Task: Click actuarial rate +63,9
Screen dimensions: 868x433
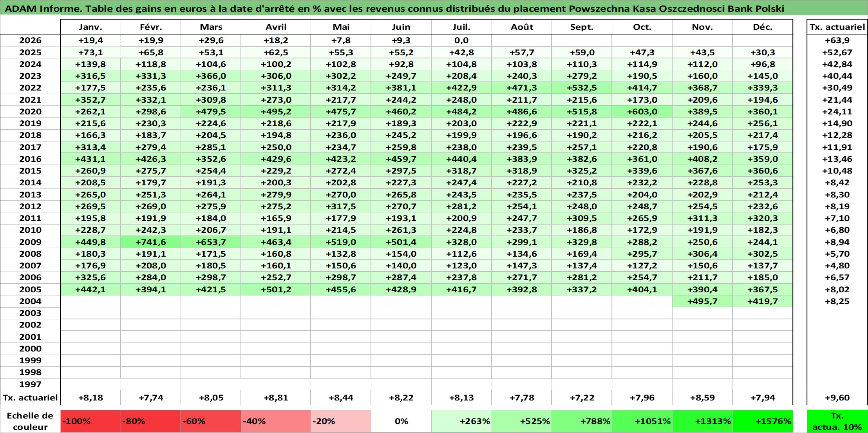Action: pos(837,40)
